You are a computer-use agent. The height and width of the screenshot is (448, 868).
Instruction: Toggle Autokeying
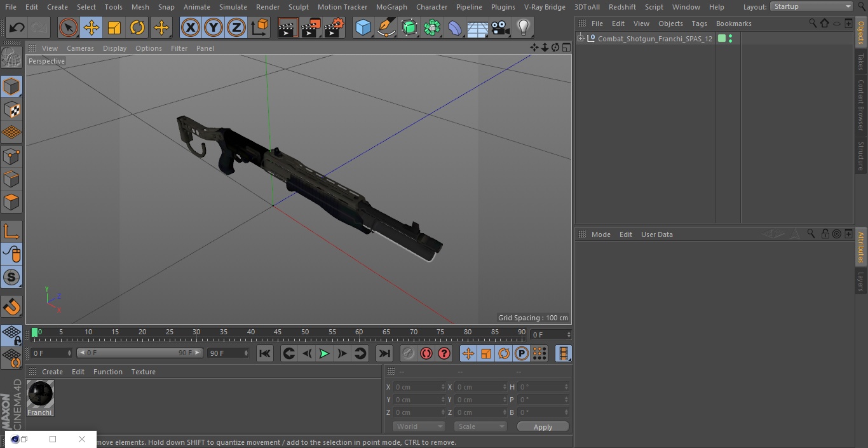click(x=426, y=353)
